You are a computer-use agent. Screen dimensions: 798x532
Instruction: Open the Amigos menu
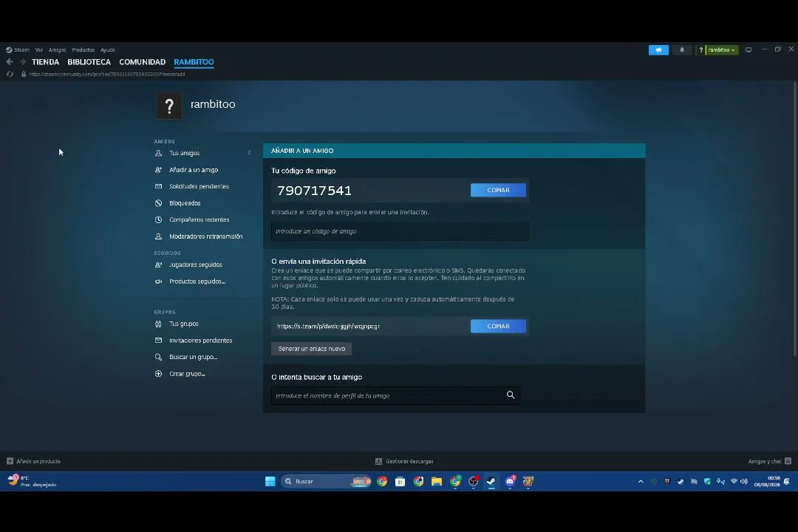tap(58, 50)
